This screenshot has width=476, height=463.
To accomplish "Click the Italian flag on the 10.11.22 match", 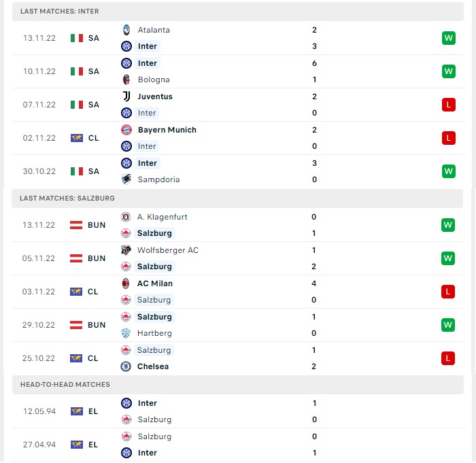I will tap(77, 71).
